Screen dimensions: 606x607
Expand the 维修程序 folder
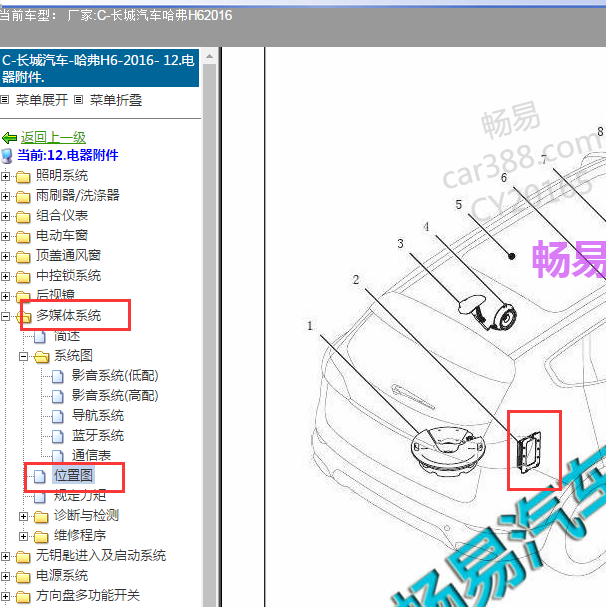click(x=23, y=536)
